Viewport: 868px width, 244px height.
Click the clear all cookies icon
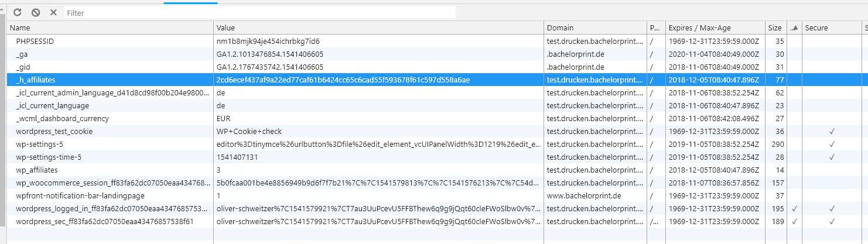point(36,12)
